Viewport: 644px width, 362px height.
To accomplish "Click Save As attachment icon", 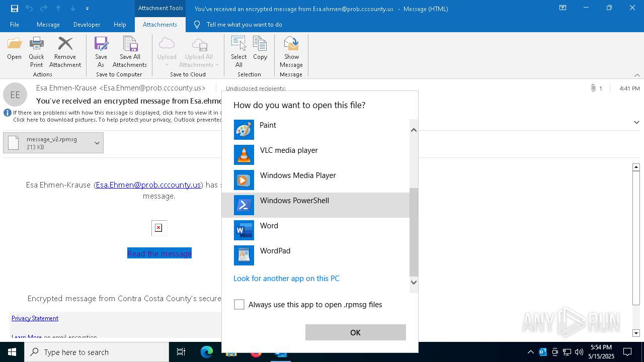I will click(101, 52).
